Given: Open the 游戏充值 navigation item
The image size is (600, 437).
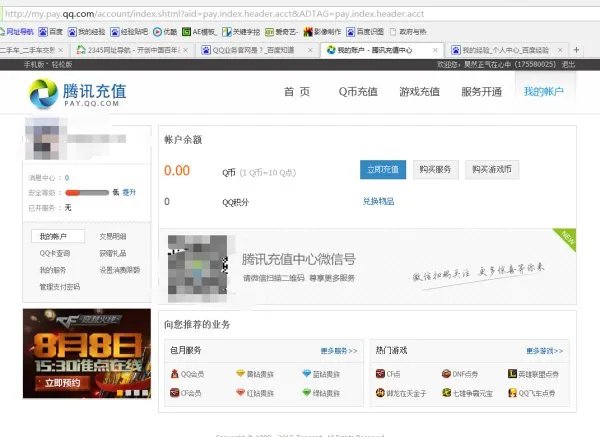Looking at the screenshot, I should point(419,92).
